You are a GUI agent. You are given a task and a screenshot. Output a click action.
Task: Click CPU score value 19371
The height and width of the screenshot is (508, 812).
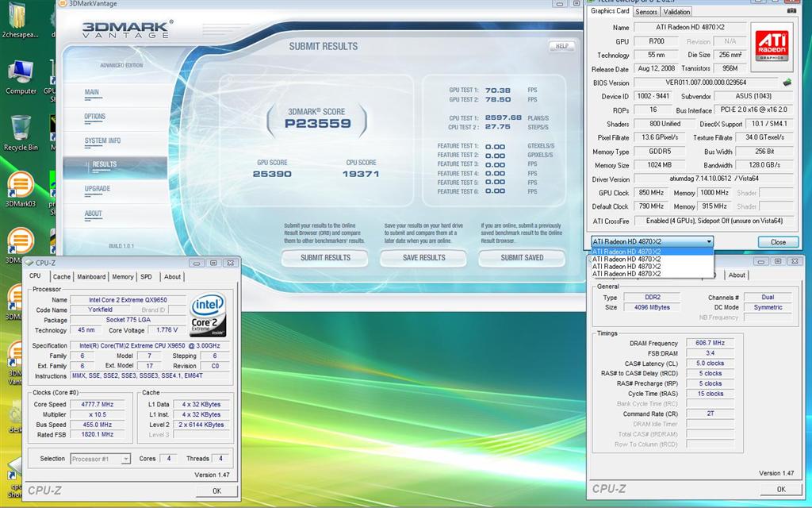361,174
